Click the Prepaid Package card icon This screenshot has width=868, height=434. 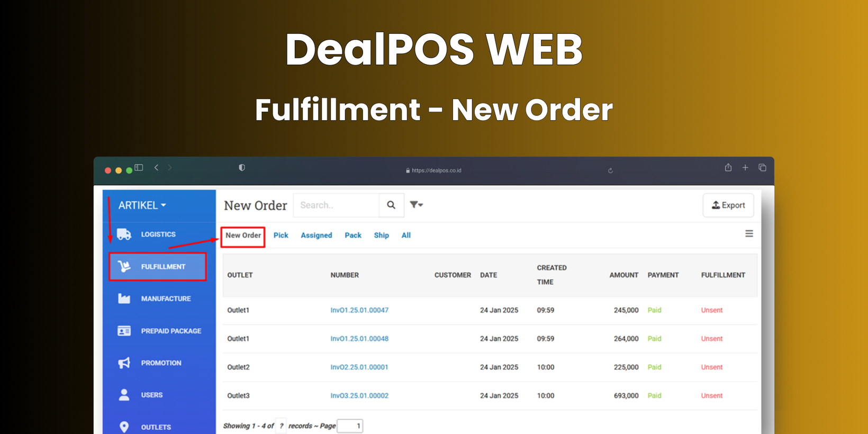pyautogui.click(x=124, y=331)
